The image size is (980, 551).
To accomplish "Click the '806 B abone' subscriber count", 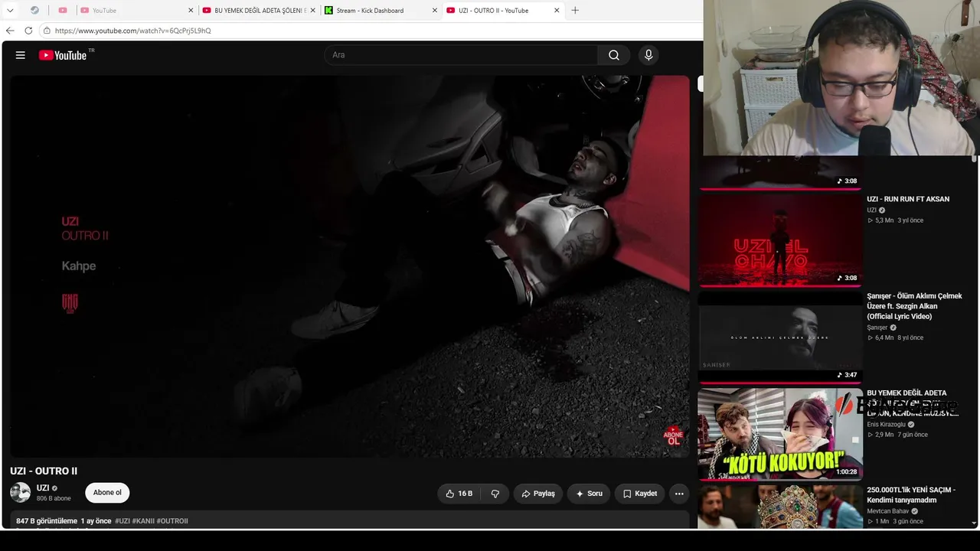I will coord(54,498).
